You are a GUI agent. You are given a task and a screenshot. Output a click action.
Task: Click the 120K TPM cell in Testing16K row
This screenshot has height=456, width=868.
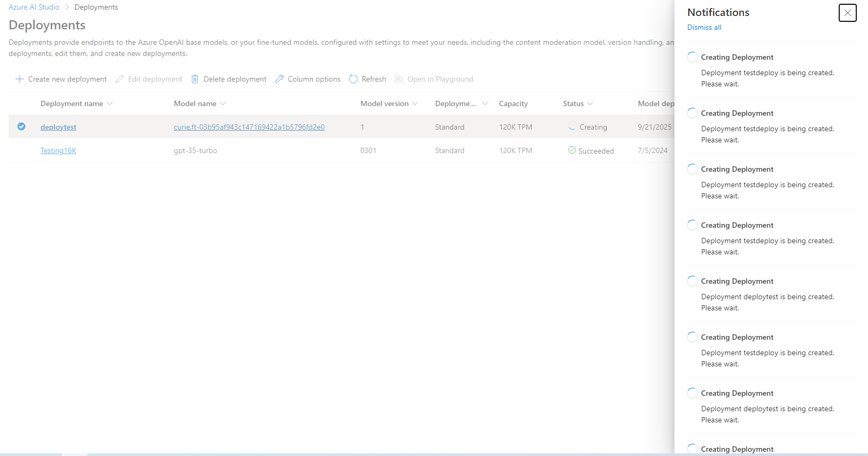(516, 150)
